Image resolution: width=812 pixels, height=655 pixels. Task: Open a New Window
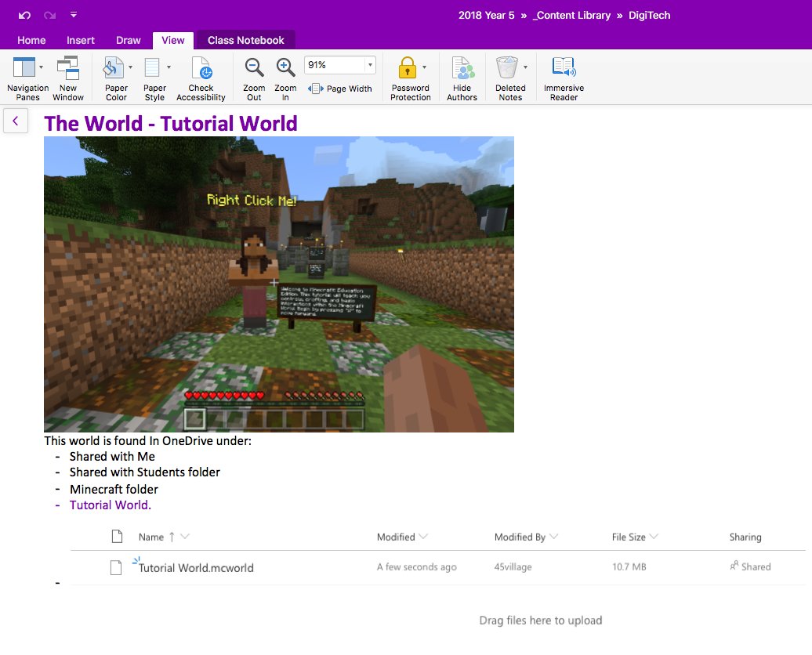coord(68,78)
